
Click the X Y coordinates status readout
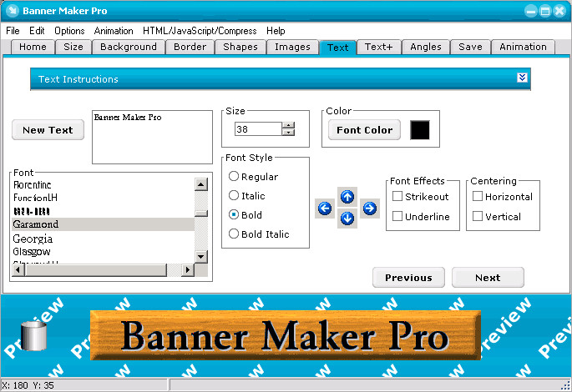(x=28, y=385)
